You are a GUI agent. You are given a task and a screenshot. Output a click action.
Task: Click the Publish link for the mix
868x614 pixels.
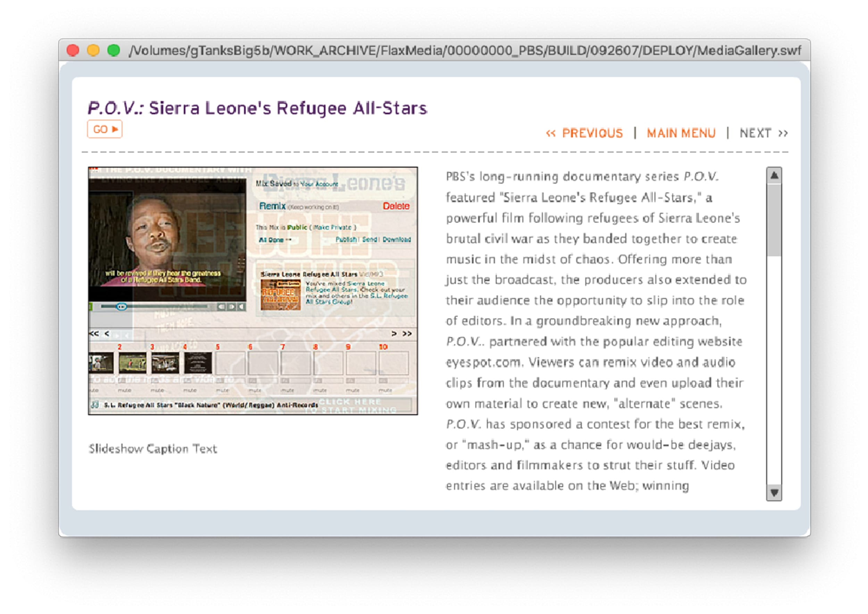(345, 239)
